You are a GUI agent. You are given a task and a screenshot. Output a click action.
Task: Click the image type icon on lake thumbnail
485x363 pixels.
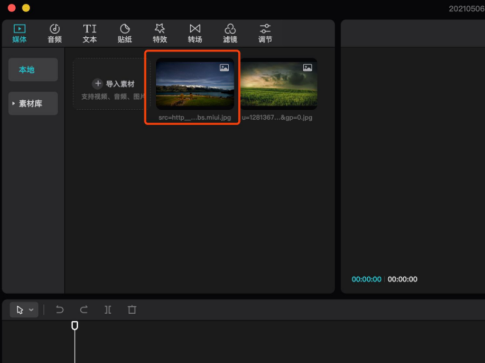pos(224,68)
